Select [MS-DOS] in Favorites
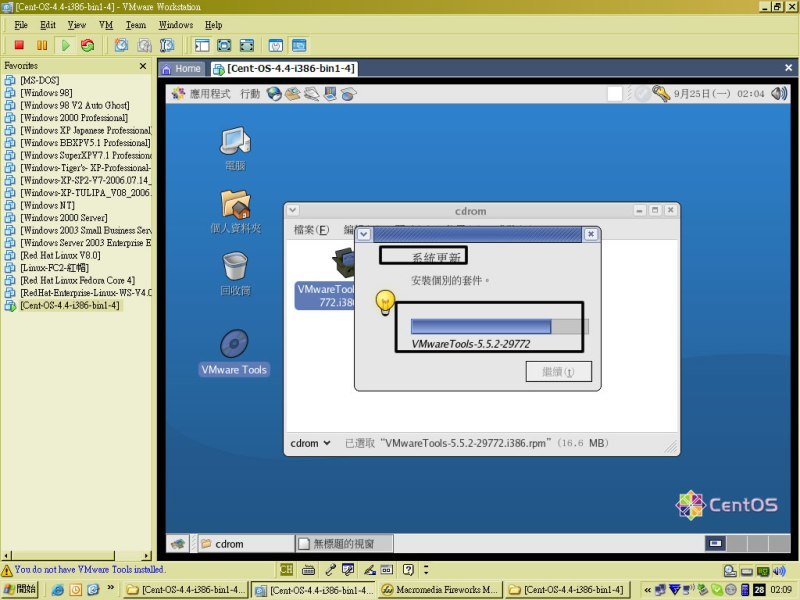800x600 pixels. [x=40, y=80]
